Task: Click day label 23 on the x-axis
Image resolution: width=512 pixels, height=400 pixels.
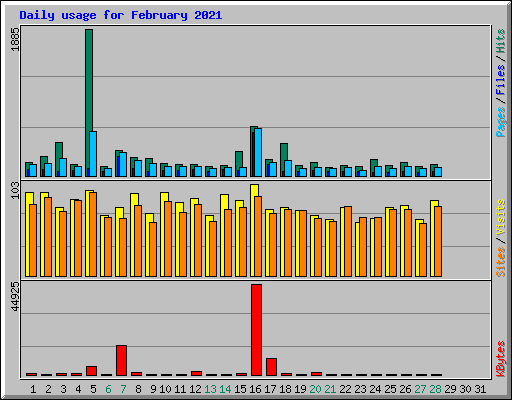Action: (x=360, y=389)
